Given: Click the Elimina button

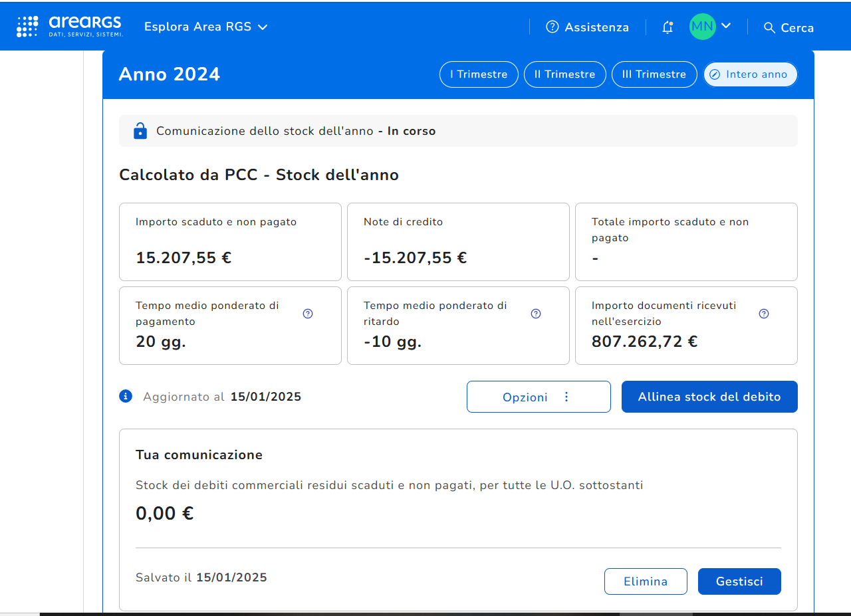Looking at the screenshot, I should tap(645, 581).
